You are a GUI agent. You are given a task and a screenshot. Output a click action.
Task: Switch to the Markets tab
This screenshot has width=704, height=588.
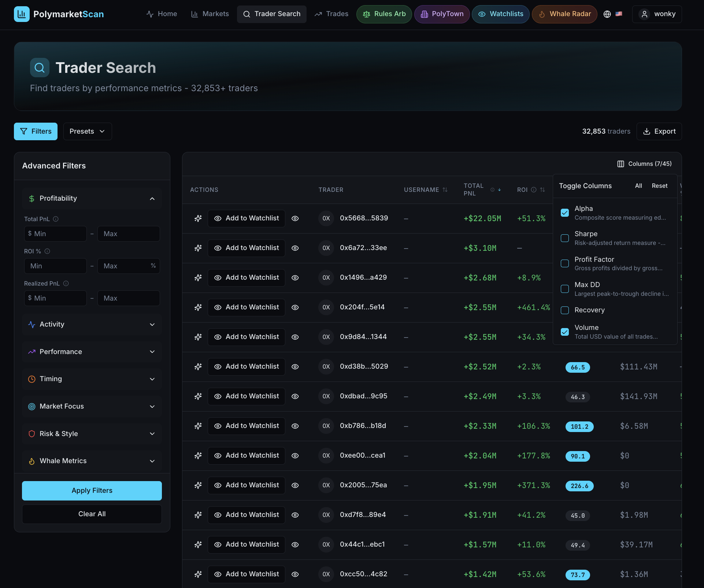pos(210,14)
